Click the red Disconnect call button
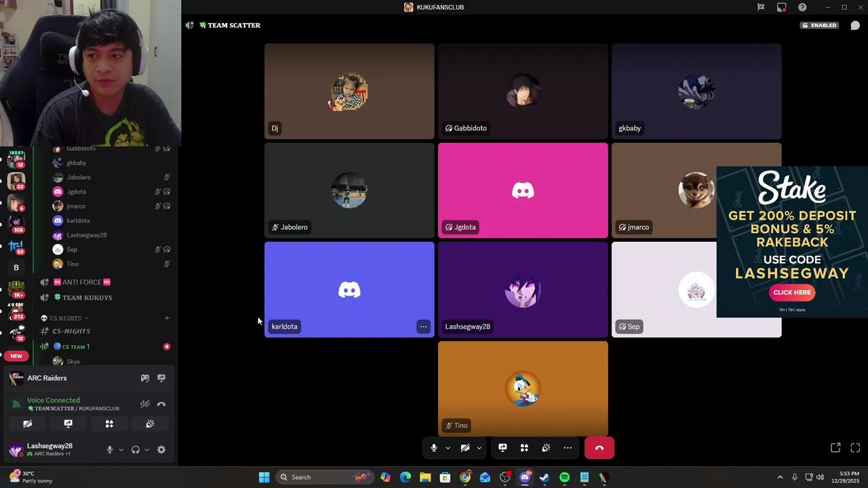Viewport: 868px width, 488px height. coord(599,448)
